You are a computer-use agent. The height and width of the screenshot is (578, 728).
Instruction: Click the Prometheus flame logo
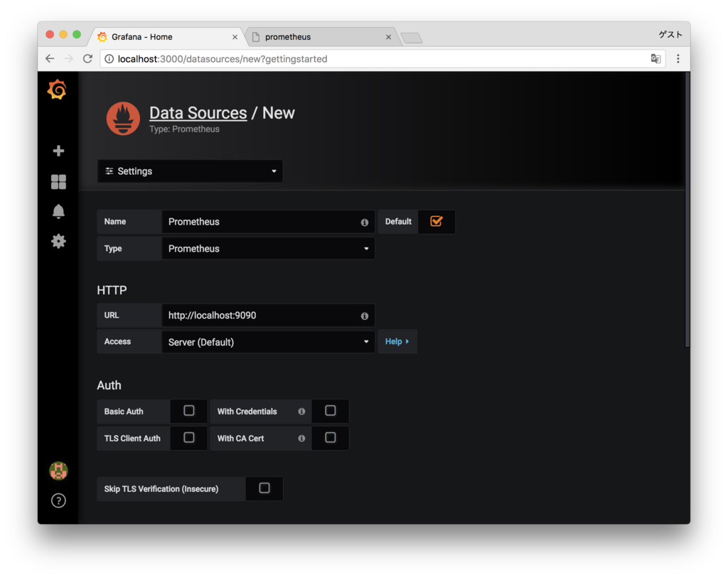point(123,119)
